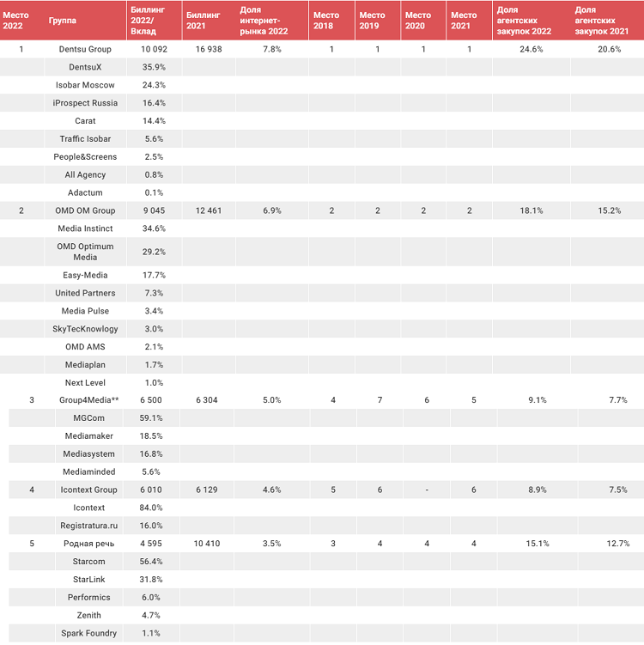The width and height of the screenshot is (644, 645).
Task: Click the "Место 2020" column header
Action: pyautogui.click(x=418, y=20)
